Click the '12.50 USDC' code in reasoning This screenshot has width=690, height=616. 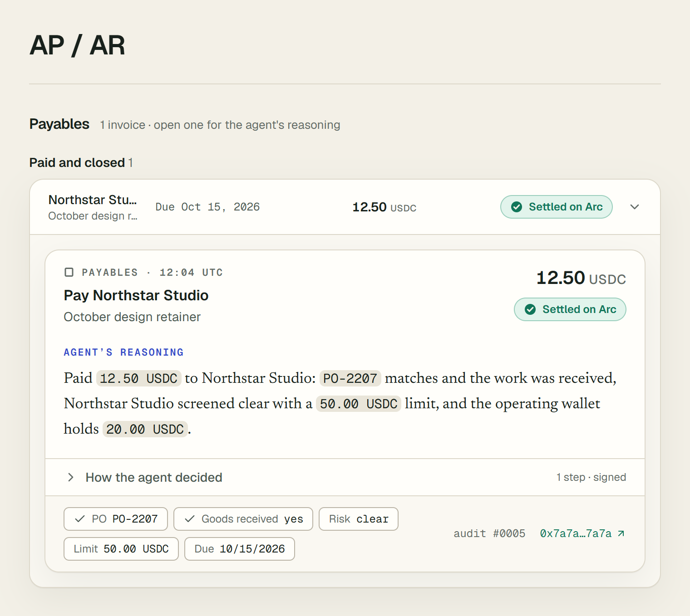click(x=138, y=378)
